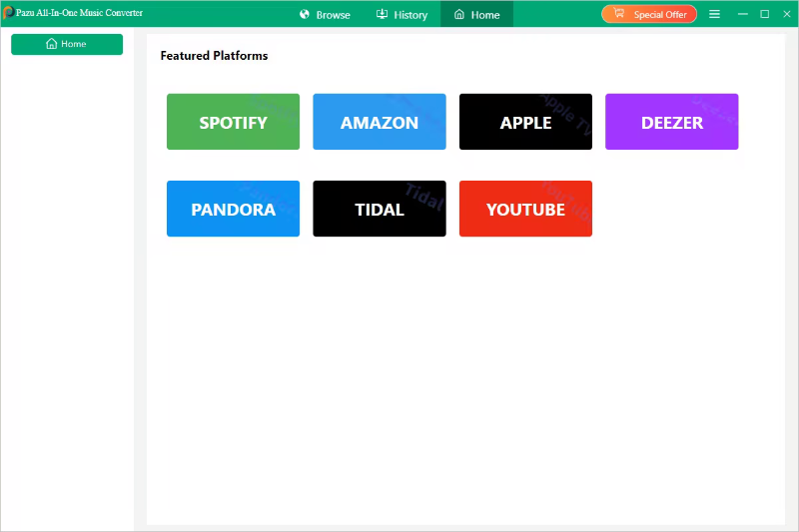
Task: Open the History tab
Action: (402, 15)
